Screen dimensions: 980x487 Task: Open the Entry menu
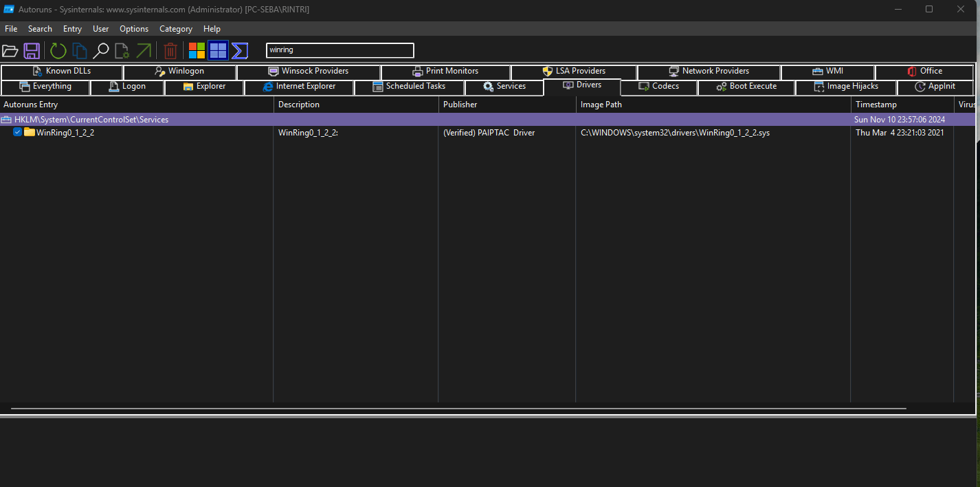tap(72, 29)
